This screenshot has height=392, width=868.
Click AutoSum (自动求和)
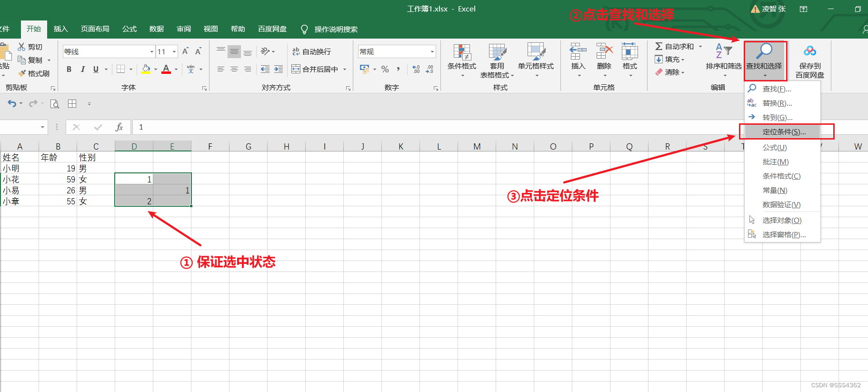pos(675,46)
